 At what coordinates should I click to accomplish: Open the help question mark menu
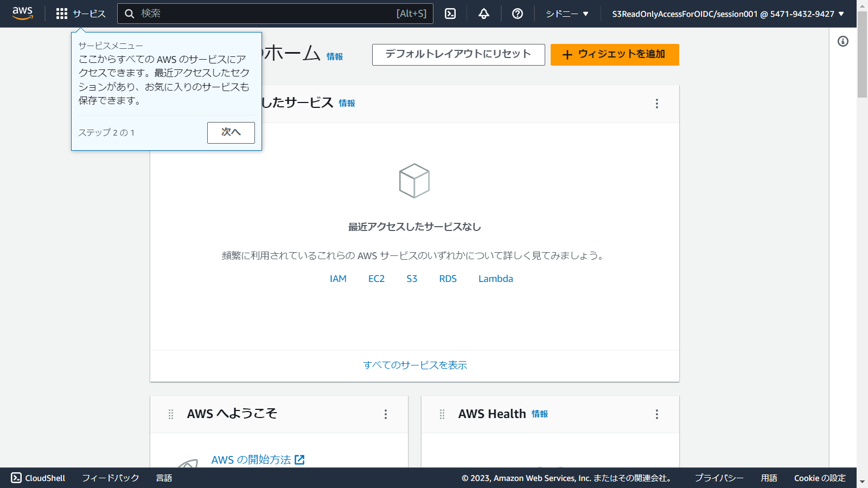(x=518, y=14)
